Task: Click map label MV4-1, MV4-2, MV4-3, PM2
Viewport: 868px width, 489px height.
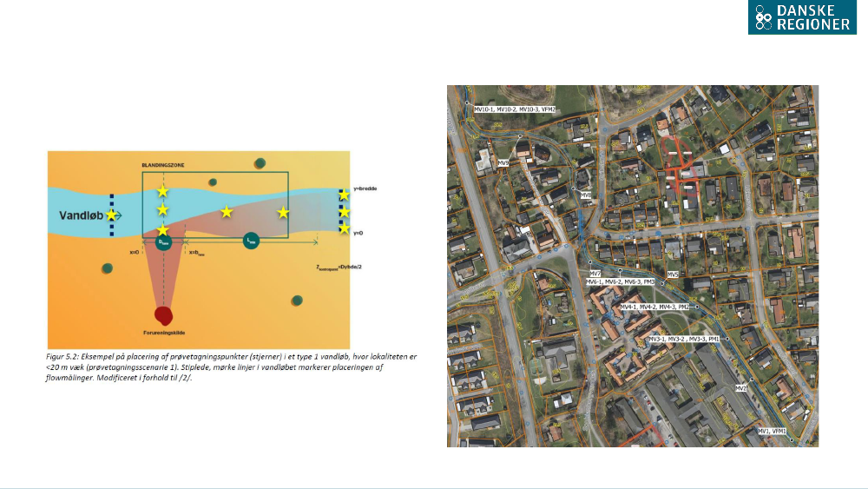Action: click(x=654, y=307)
